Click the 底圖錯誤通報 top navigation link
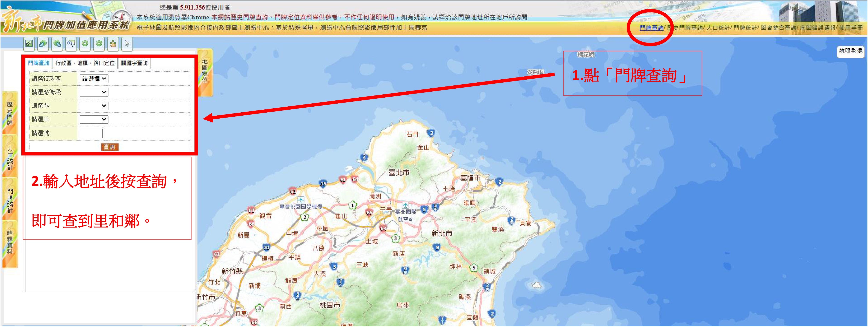 click(818, 28)
